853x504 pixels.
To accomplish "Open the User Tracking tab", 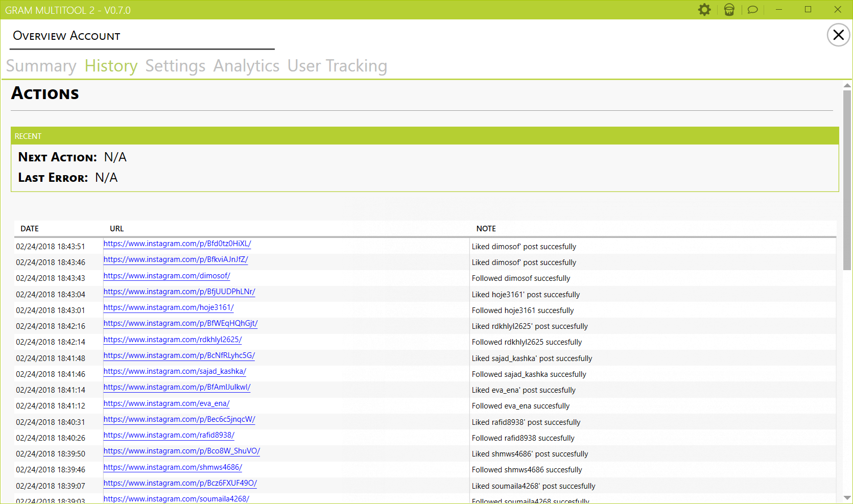I will 337,66.
